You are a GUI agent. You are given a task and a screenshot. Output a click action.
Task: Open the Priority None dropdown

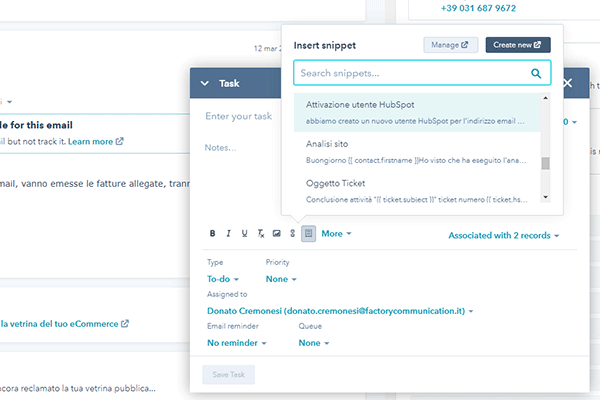click(281, 279)
